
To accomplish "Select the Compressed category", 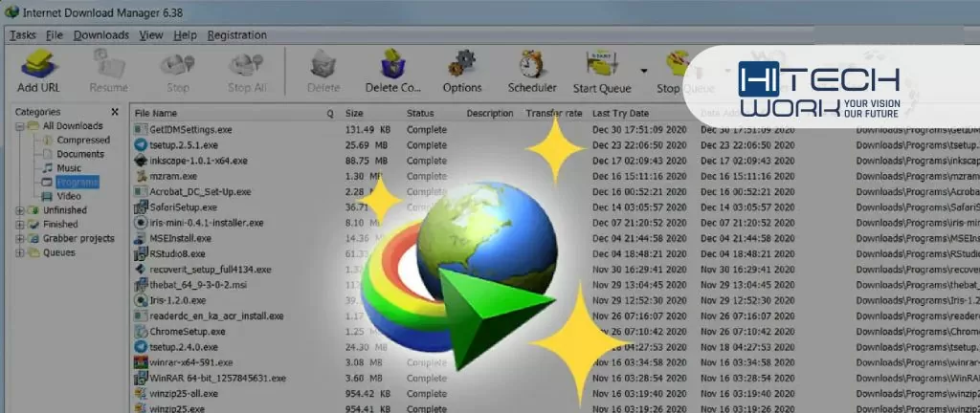I will (83, 140).
